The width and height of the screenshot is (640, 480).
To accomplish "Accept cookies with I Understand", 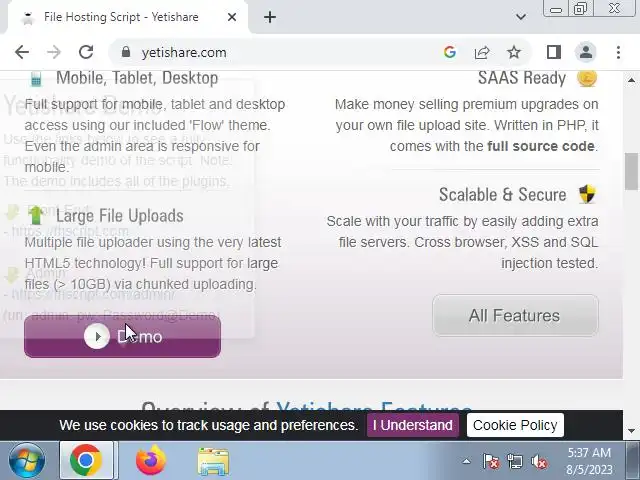I will [413, 425].
